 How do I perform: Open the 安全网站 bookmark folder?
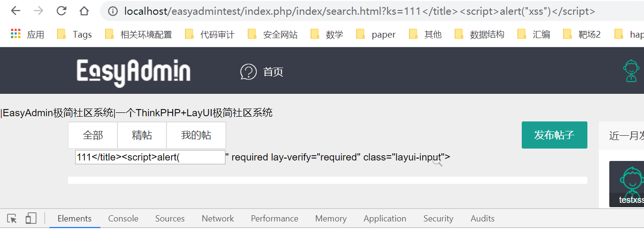tap(273, 34)
